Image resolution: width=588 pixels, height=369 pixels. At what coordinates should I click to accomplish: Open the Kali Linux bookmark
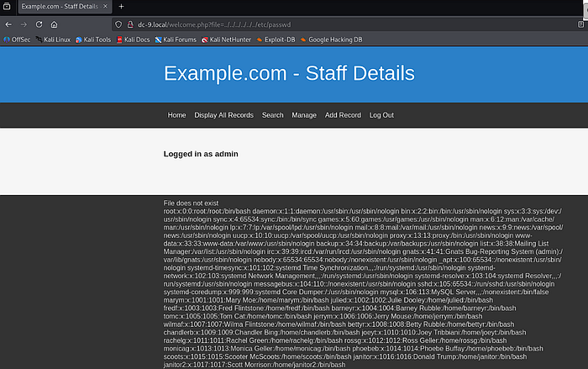pyautogui.click(x=53, y=40)
